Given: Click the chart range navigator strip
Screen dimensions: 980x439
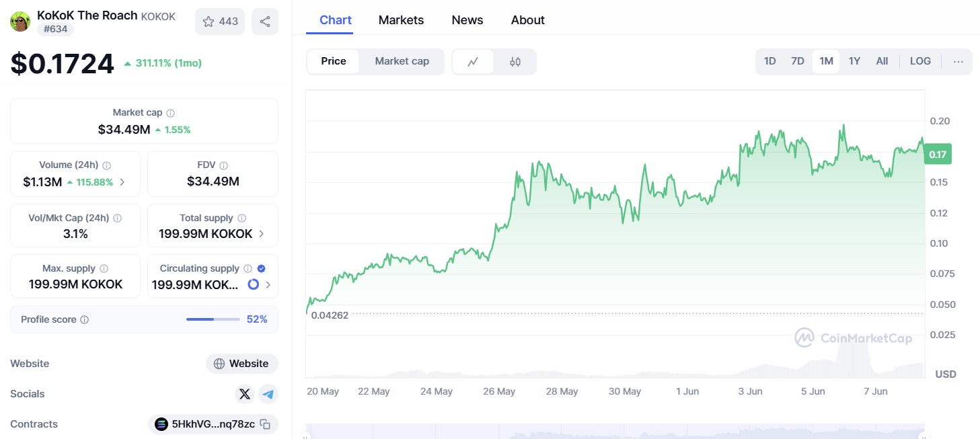Looking at the screenshot, I should [615, 431].
